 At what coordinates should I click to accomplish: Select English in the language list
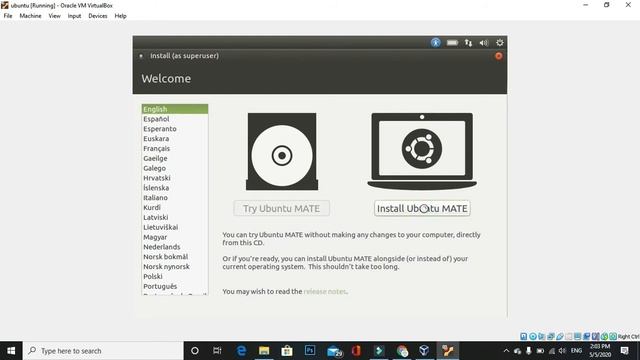175,109
